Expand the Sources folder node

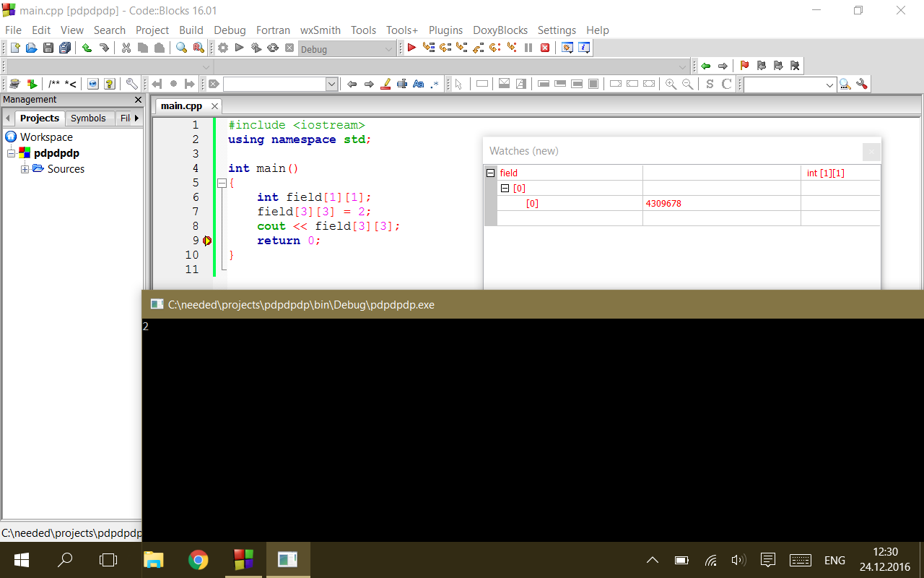(x=25, y=169)
